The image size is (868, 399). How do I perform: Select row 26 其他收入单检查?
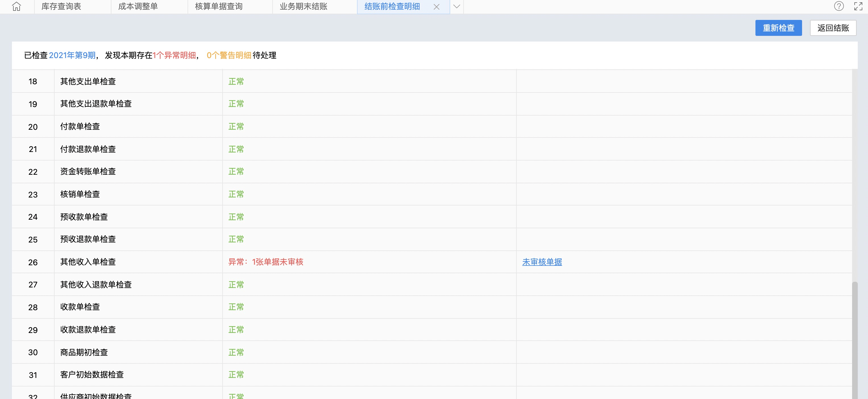click(88, 262)
